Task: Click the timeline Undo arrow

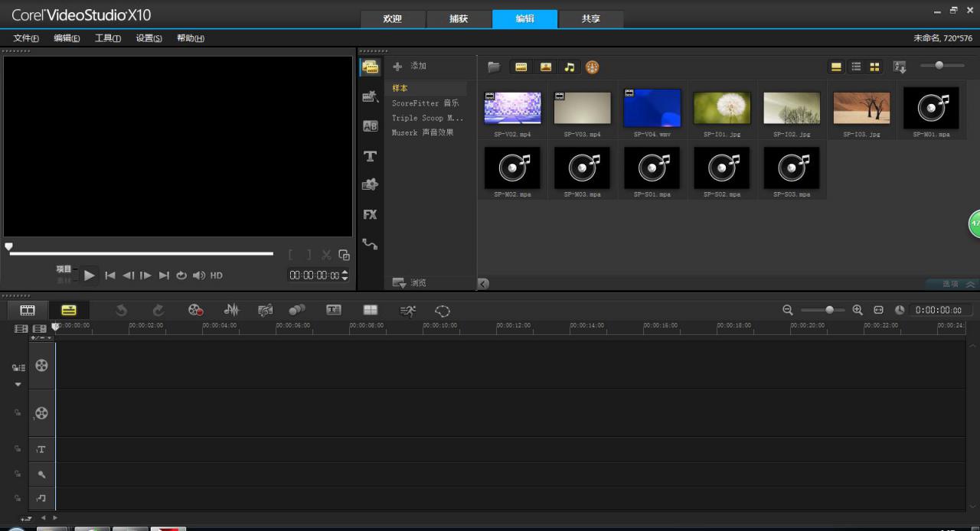Action: [x=121, y=310]
